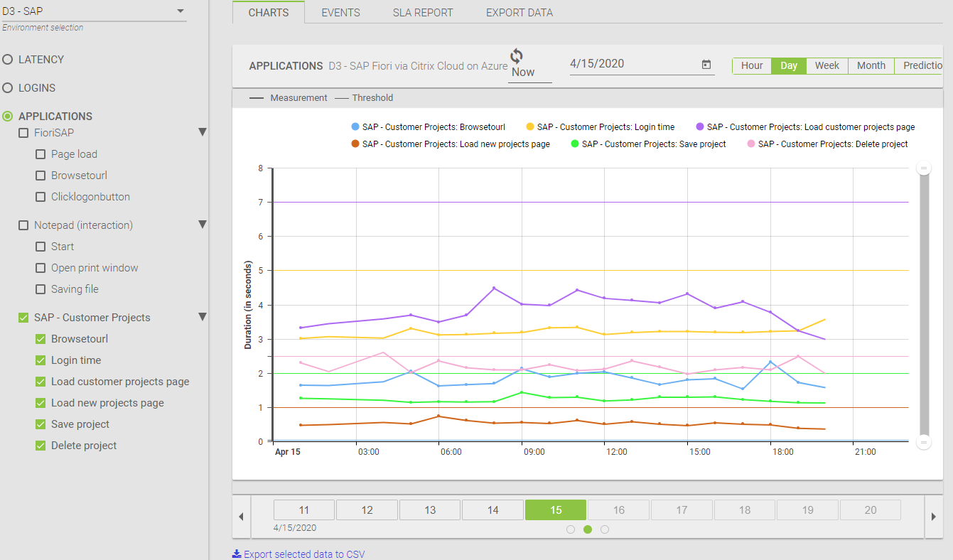953x560 pixels.
Task: Enable the FioriSAP checkbox
Action: [x=23, y=133]
